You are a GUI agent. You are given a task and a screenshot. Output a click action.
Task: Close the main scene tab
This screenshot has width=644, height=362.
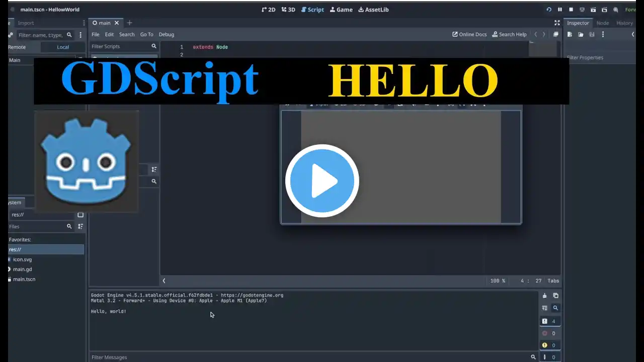pyautogui.click(x=117, y=23)
